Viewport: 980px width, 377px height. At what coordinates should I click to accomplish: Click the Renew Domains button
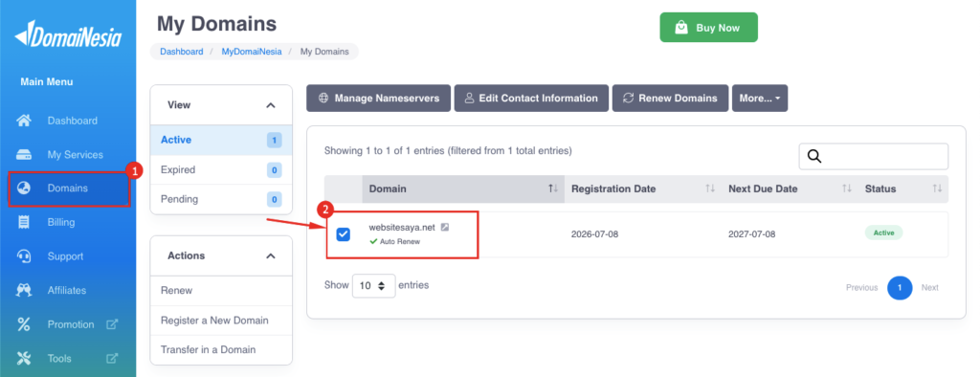(670, 99)
